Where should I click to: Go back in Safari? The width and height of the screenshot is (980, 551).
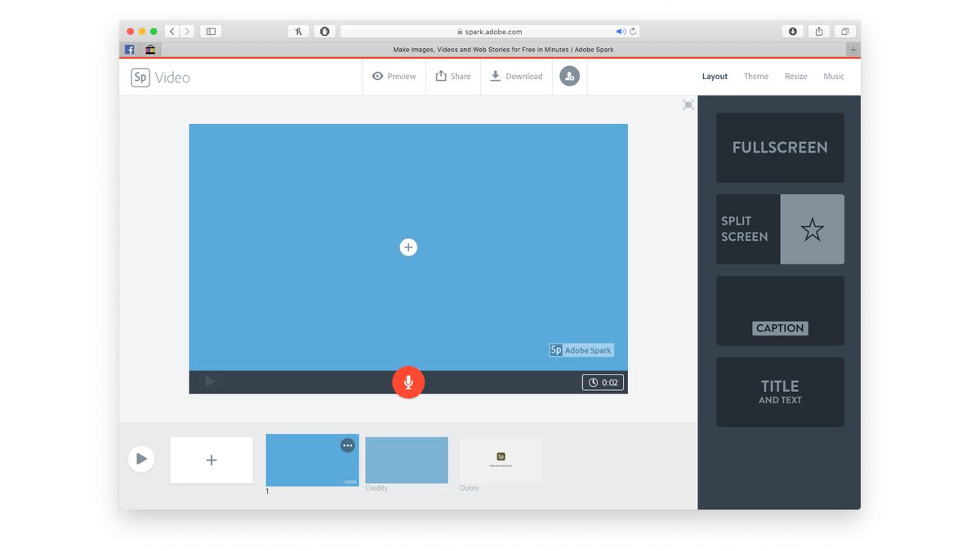coord(171,32)
